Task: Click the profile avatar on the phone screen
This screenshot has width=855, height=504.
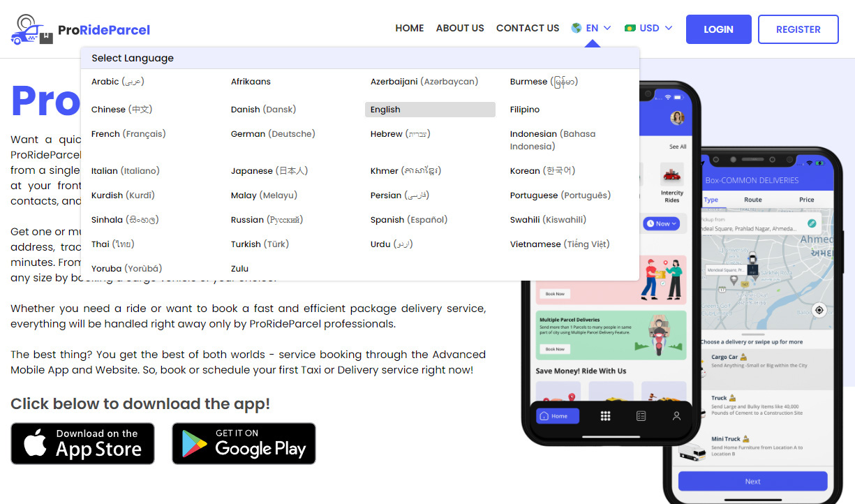Action: (676, 118)
